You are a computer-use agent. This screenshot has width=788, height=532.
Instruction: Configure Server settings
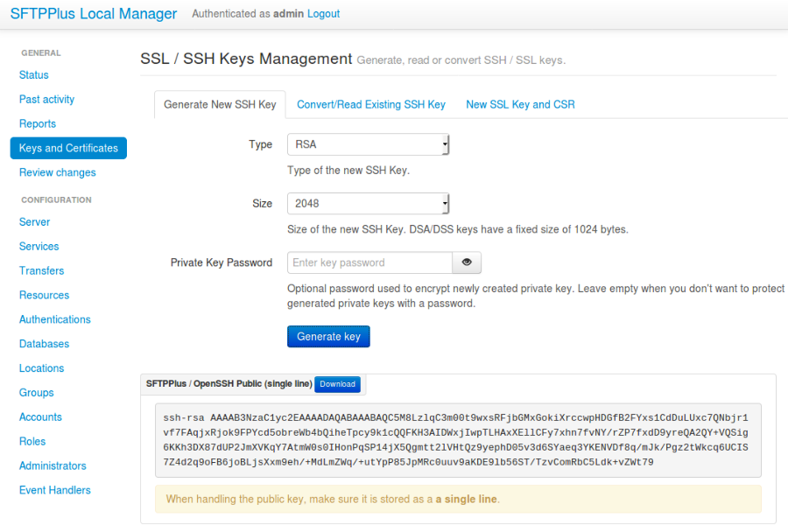34,221
